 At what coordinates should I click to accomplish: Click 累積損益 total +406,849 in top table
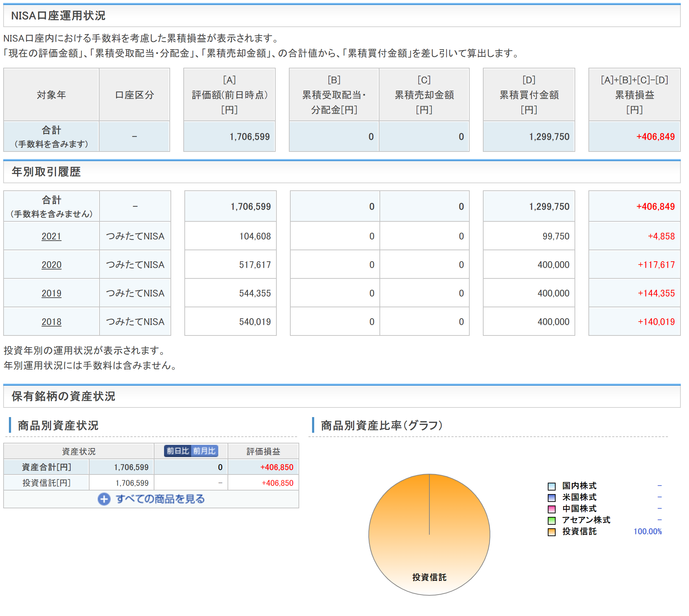[655, 137]
